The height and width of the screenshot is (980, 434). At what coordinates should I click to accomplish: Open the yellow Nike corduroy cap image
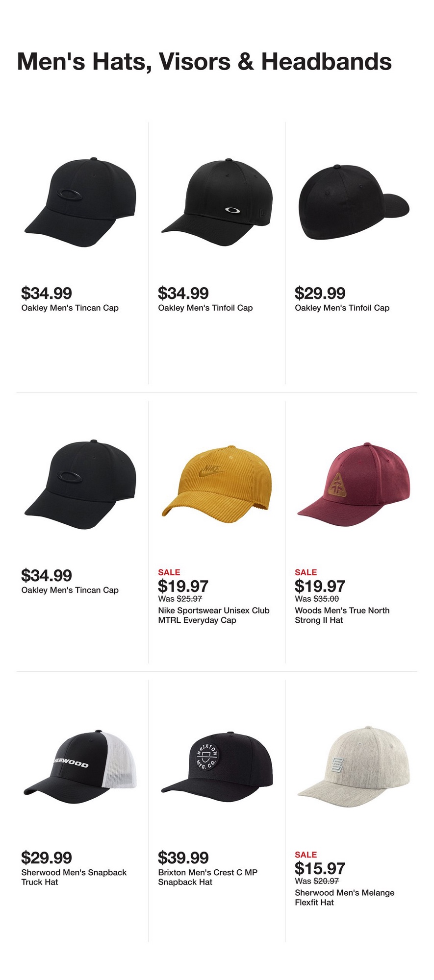point(217,483)
